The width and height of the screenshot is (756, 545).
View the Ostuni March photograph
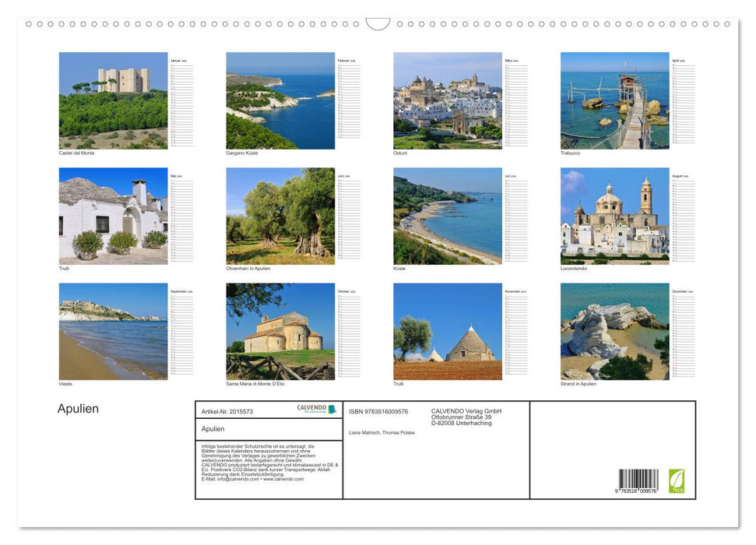pyautogui.click(x=448, y=100)
